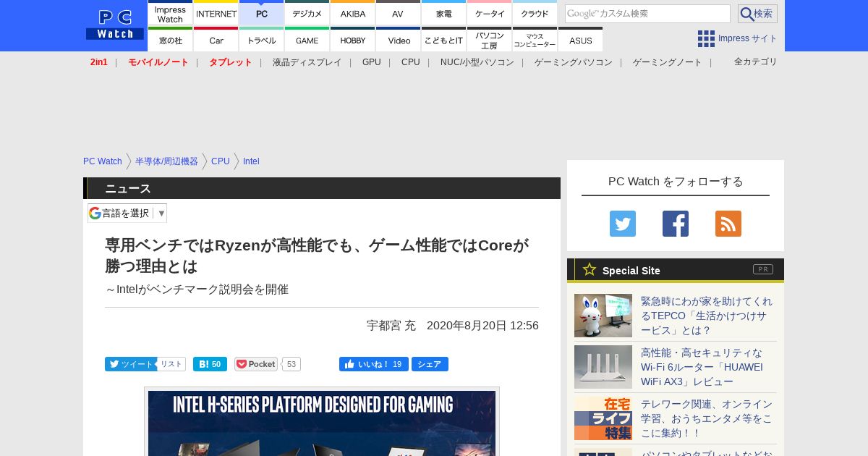Open the Video tab

(399, 40)
